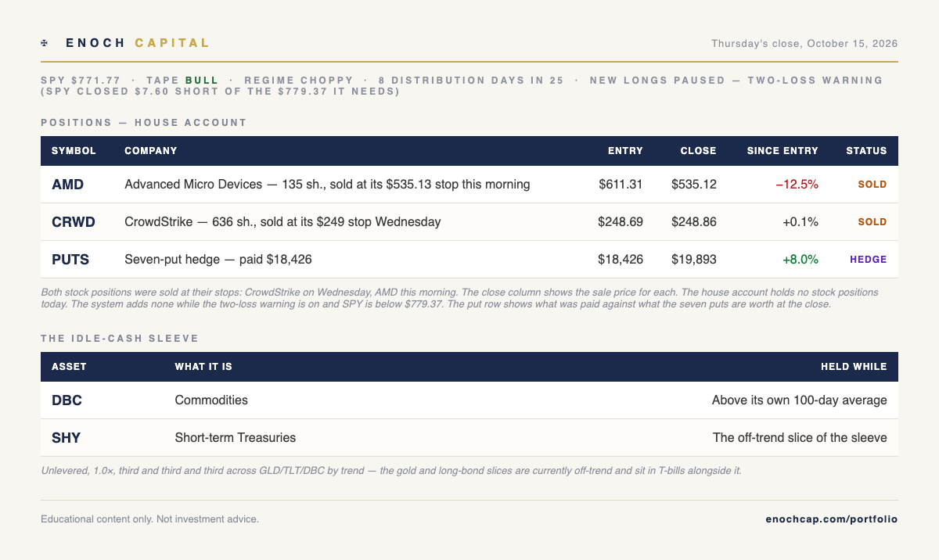Click the DBC asset cell
Viewport: 939px width, 560px height.
(67, 400)
